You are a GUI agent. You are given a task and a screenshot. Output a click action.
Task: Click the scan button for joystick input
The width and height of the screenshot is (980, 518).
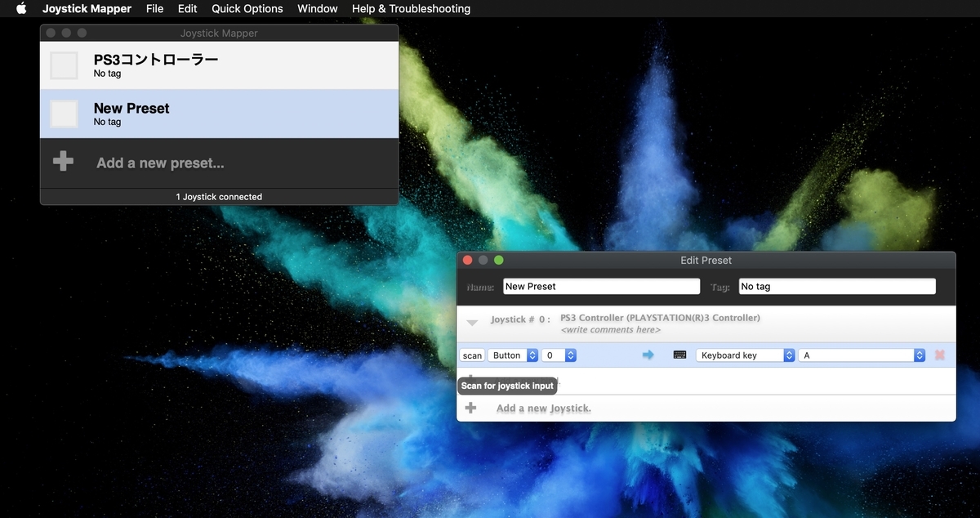[472, 355]
